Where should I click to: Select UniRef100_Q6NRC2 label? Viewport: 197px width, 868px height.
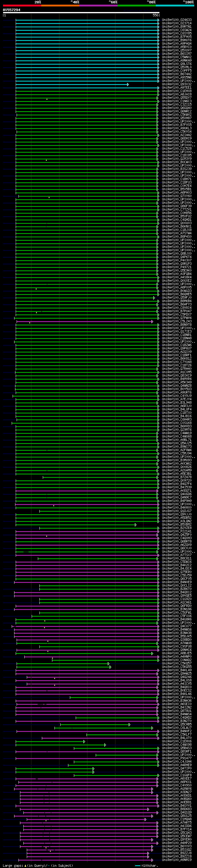tap(177, 111)
